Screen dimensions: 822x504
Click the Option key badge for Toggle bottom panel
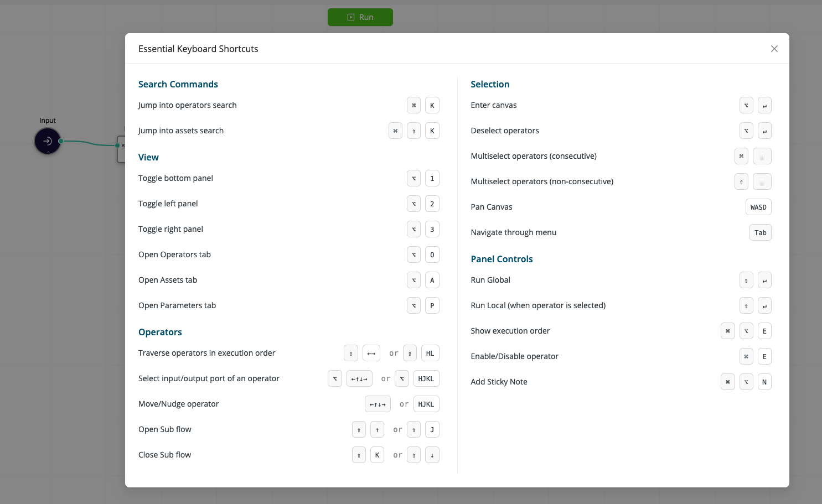[x=413, y=178]
